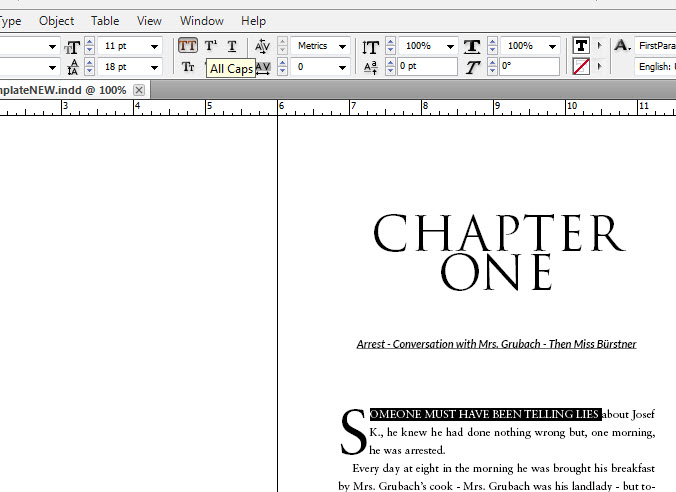Toggle the Underline button
Viewport: 676px width, 492px height.
click(x=232, y=46)
